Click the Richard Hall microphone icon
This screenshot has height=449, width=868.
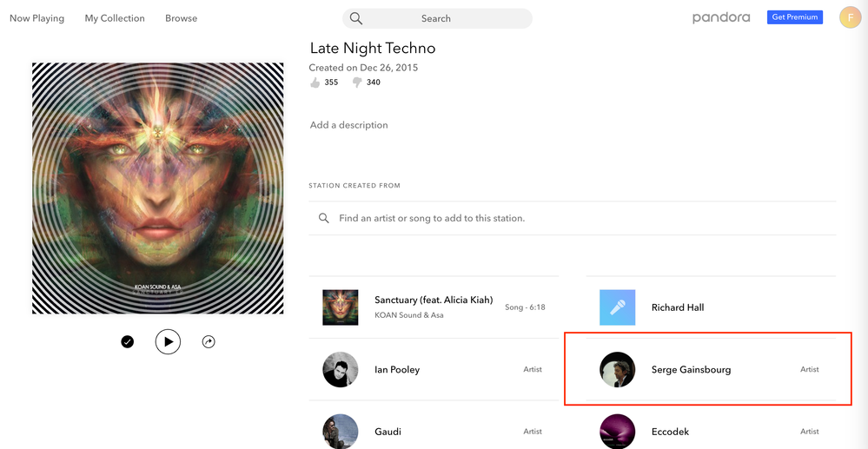click(618, 307)
